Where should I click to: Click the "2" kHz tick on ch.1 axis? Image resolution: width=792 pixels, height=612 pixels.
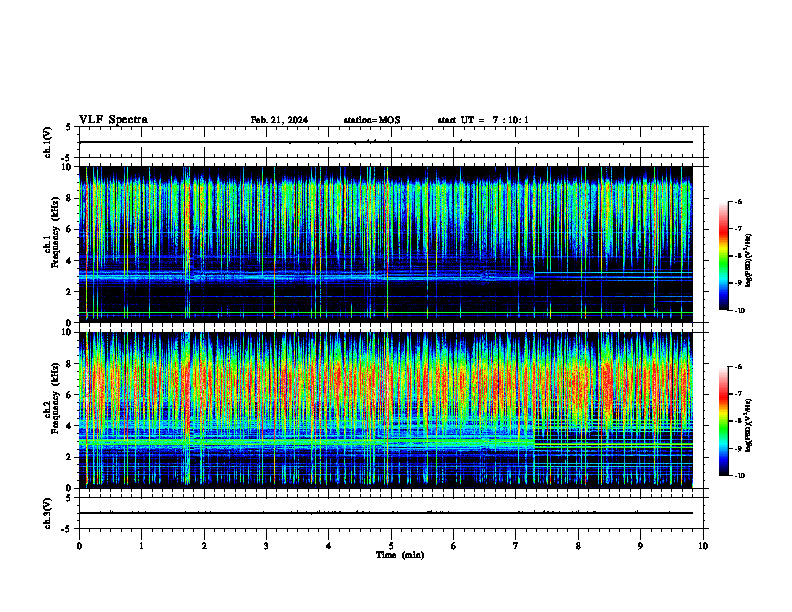pyautogui.click(x=70, y=291)
